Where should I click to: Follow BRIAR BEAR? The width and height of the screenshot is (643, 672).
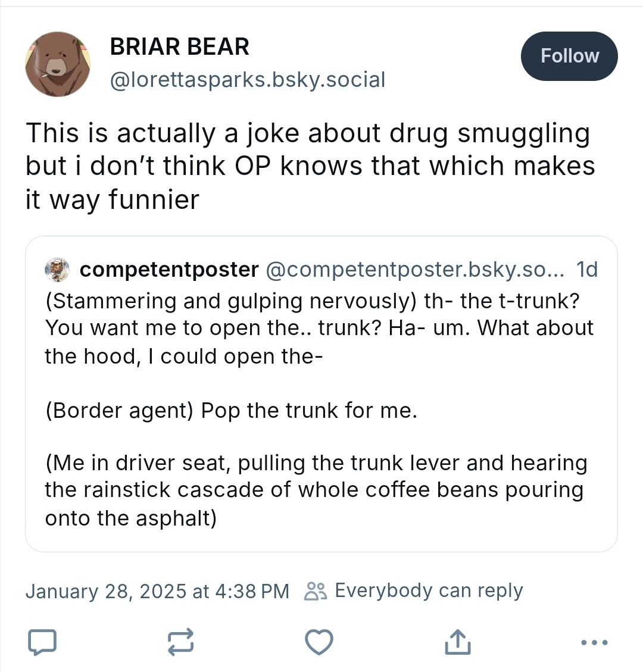569,56
